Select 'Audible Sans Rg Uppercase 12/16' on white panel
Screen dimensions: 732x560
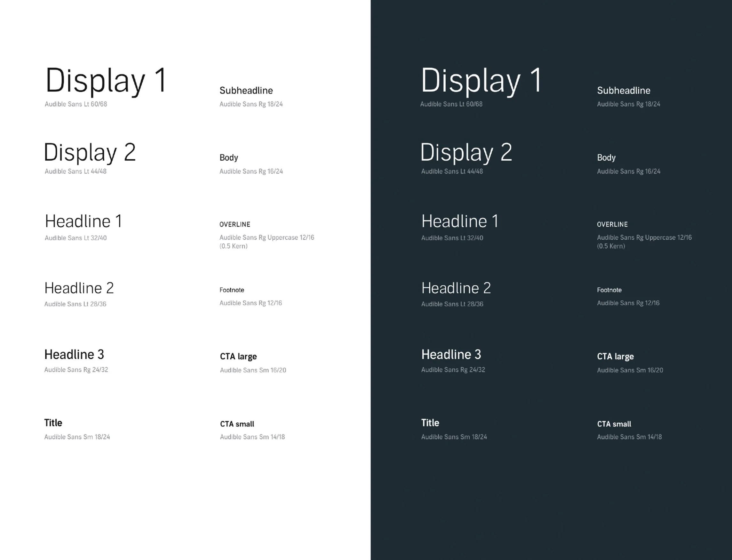(267, 238)
